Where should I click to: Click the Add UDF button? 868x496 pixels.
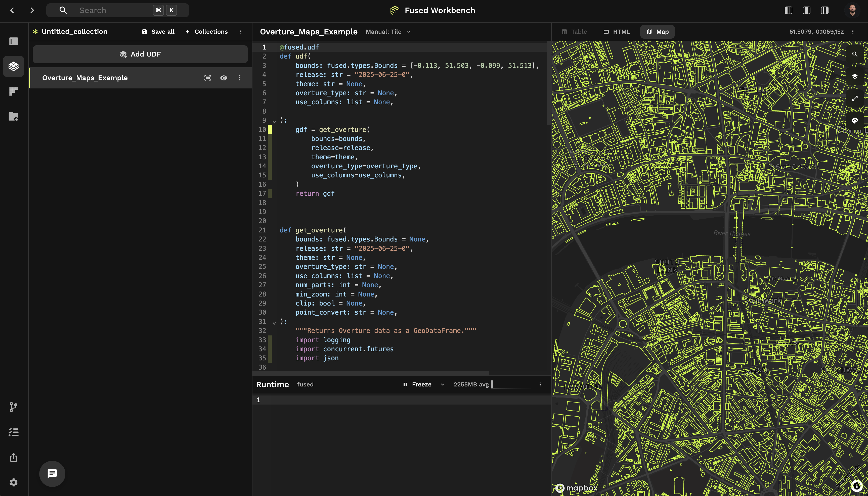[x=140, y=54]
